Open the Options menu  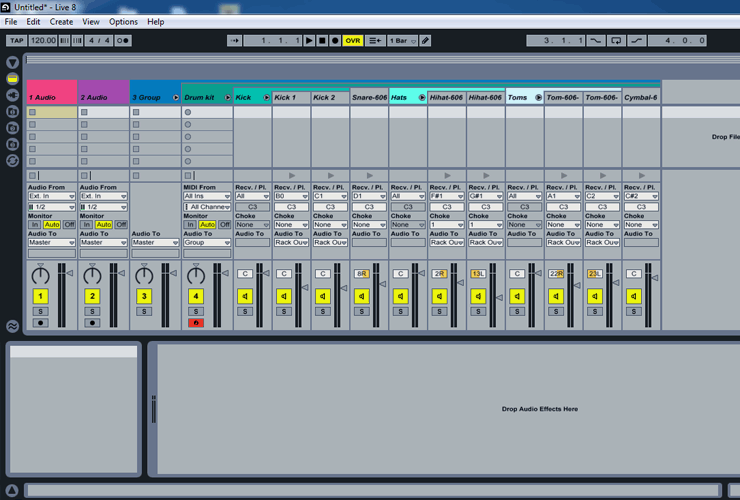(x=123, y=21)
